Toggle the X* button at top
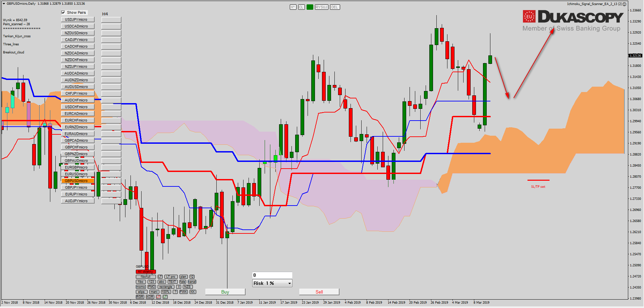 coord(293,7)
